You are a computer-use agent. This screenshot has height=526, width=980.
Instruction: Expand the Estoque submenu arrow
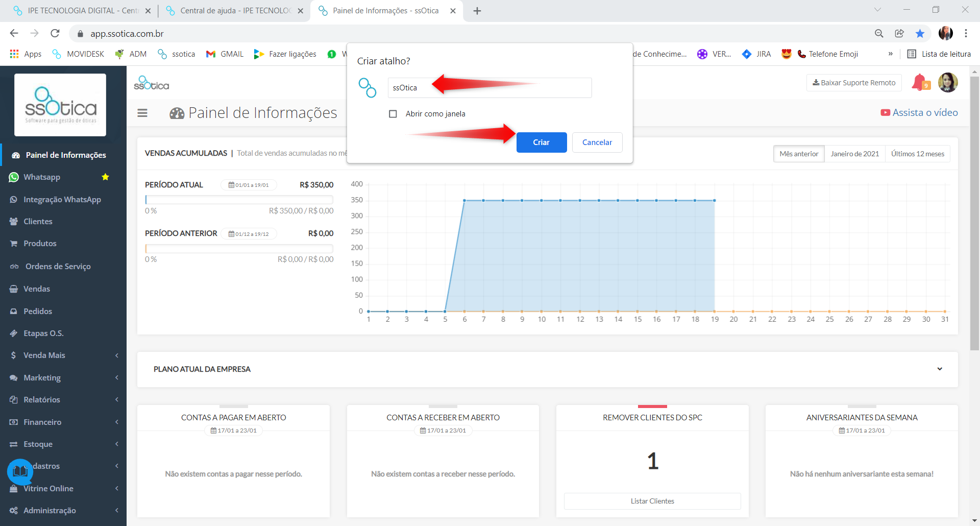tap(117, 444)
